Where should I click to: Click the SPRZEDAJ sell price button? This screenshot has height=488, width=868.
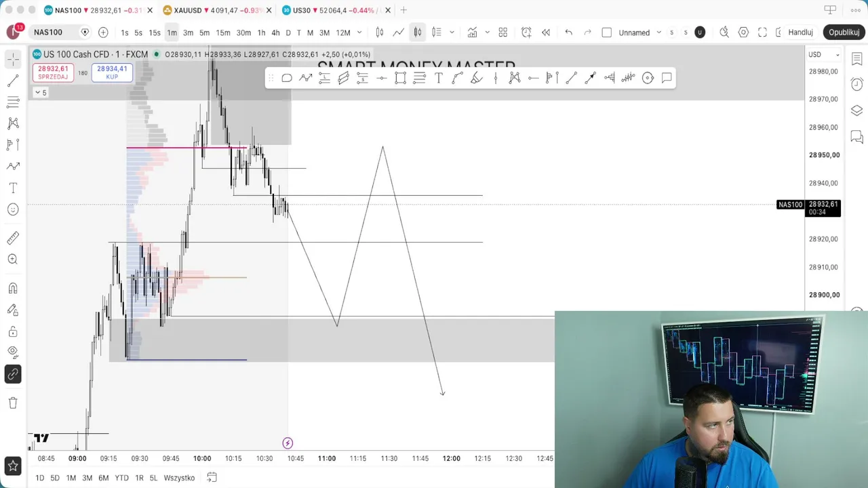click(53, 73)
